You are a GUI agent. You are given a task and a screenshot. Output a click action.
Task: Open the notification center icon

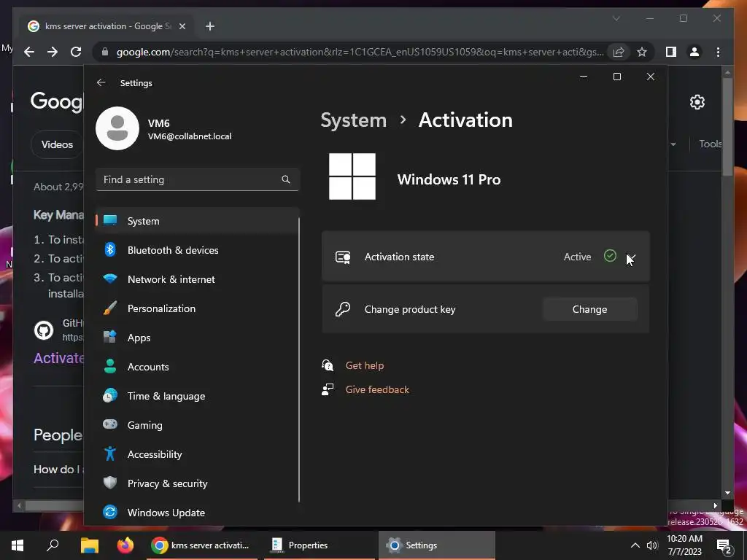pos(724,547)
